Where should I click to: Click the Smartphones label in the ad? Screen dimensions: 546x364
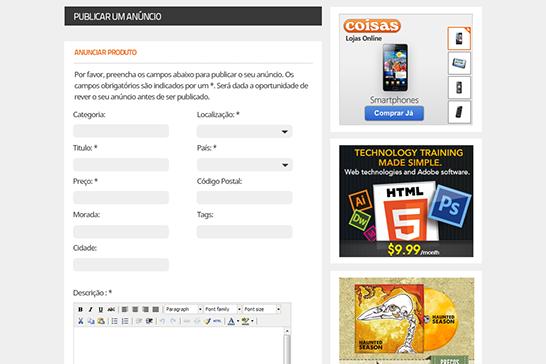point(394,100)
